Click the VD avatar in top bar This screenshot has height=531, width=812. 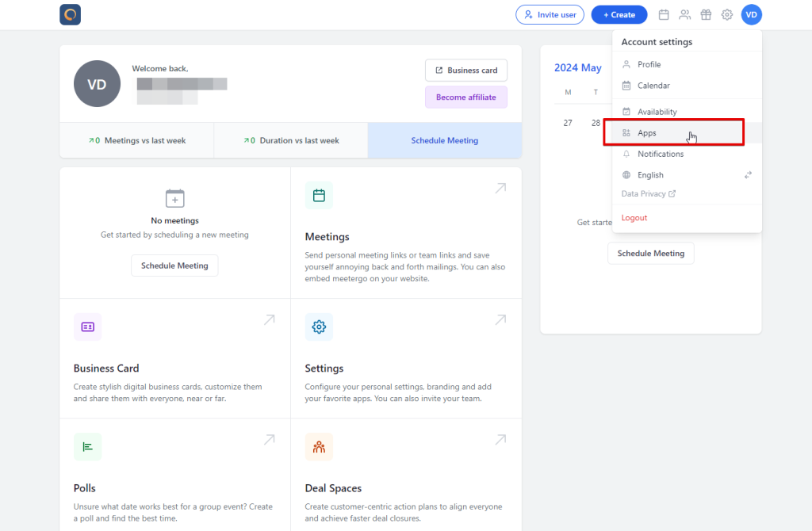751,14
